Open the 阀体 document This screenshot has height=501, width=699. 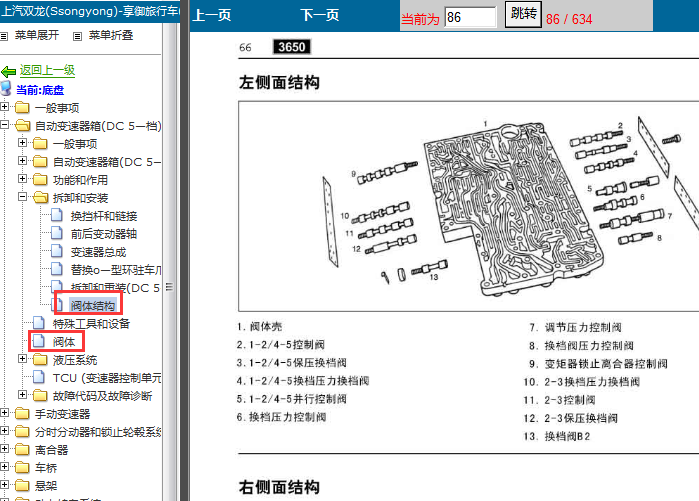[64, 342]
